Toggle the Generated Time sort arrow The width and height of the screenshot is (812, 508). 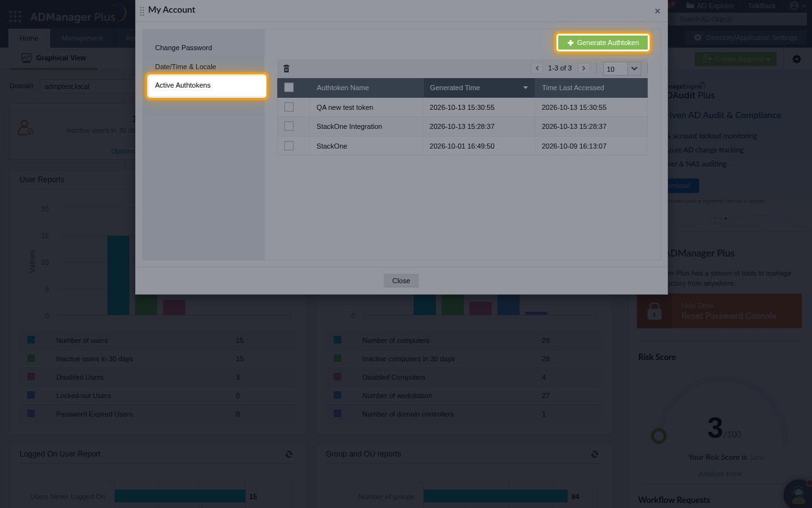pyautogui.click(x=525, y=88)
